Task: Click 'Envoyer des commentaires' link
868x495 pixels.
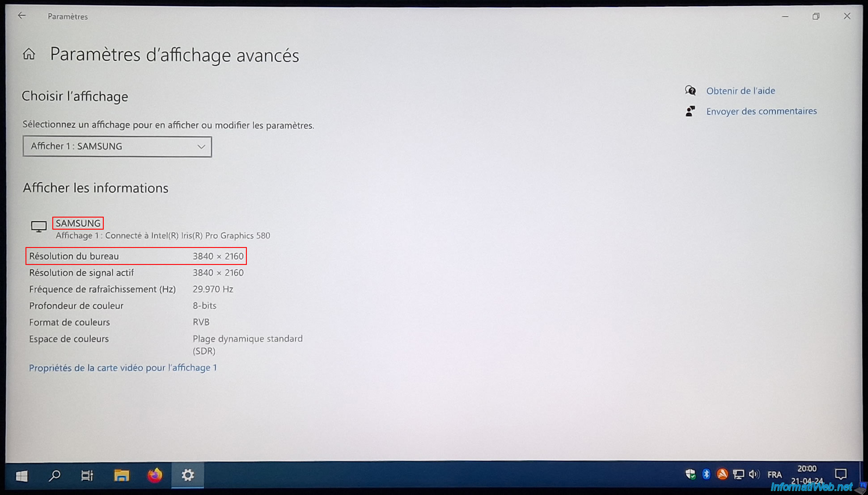Action: pos(761,111)
